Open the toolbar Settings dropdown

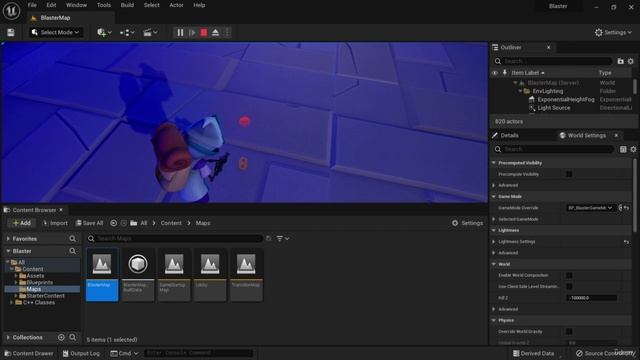click(x=613, y=33)
